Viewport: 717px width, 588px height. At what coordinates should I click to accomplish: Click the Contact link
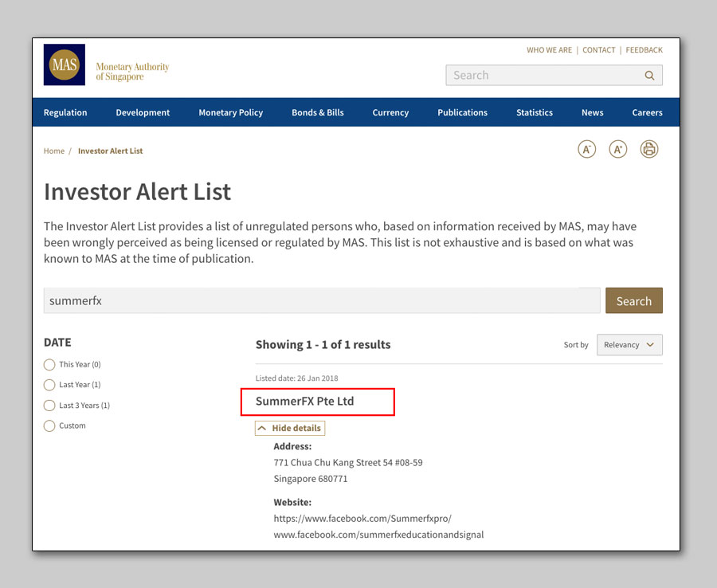tap(598, 50)
